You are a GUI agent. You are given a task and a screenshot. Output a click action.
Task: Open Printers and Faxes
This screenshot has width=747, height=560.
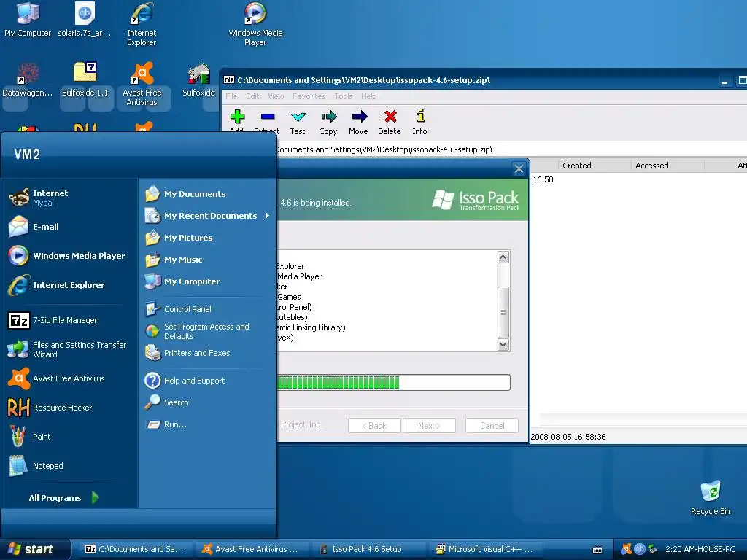click(206, 353)
